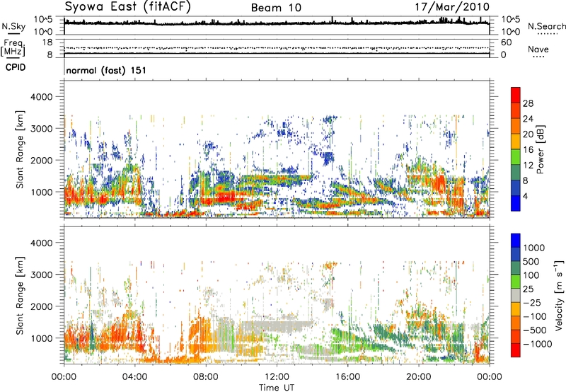Viewport: 566px width, 392px height.
Task: Click 'Slant Range [km]' beside the Power panel
Action: click(x=20, y=149)
